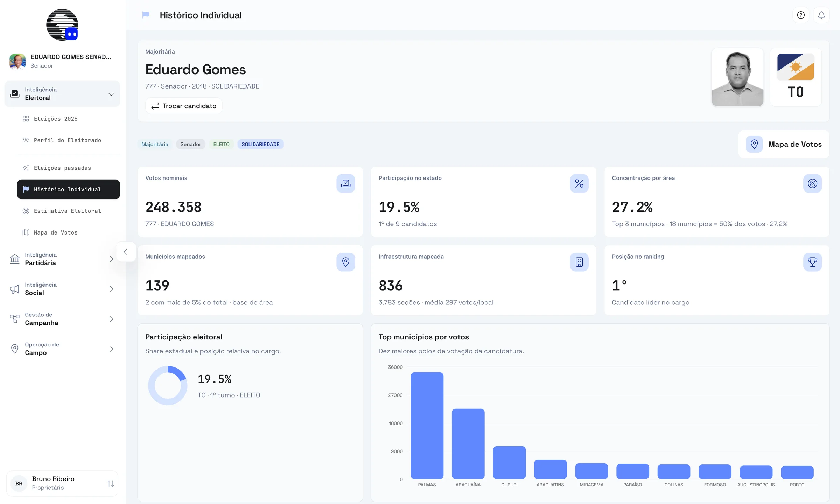The height and width of the screenshot is (504, 840).
Task: Open the notifications bell
Action: pos(821,15)
